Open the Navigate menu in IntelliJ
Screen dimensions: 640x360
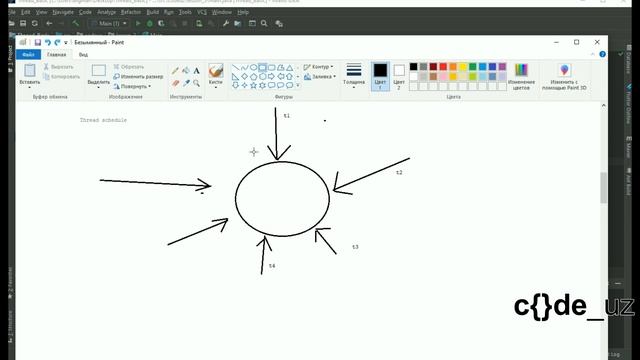[63, 12]
